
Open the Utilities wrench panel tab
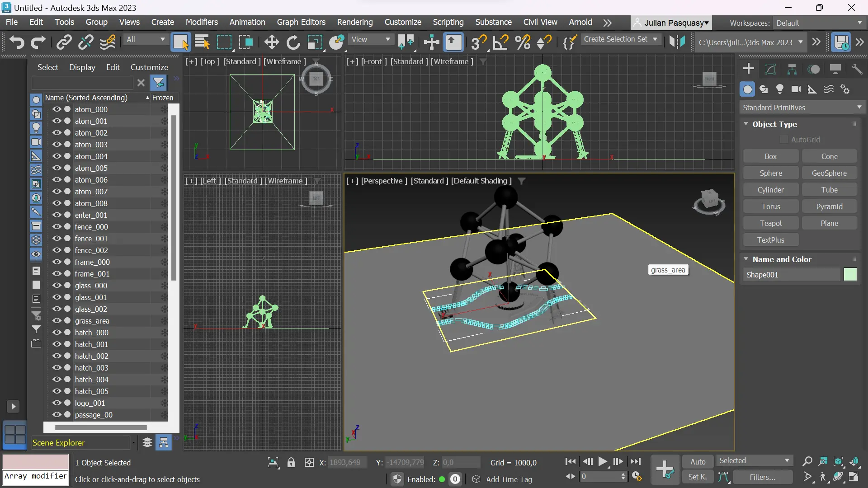(x=857, y=69)
